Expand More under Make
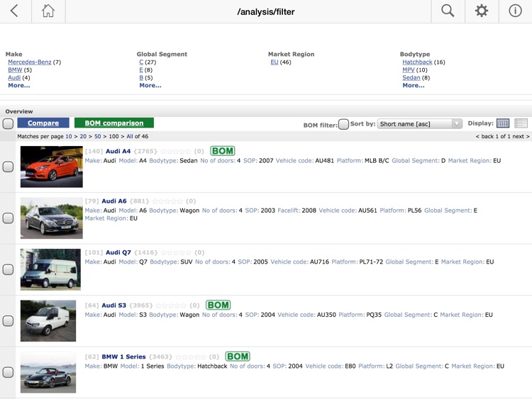The width and height of the screenshot is (532, 399). coord(19,86)
